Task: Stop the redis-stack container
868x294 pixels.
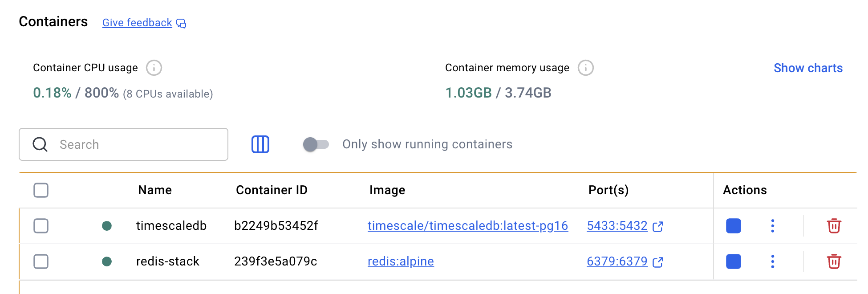Action: pyautogui.click(x=733, y=261)
